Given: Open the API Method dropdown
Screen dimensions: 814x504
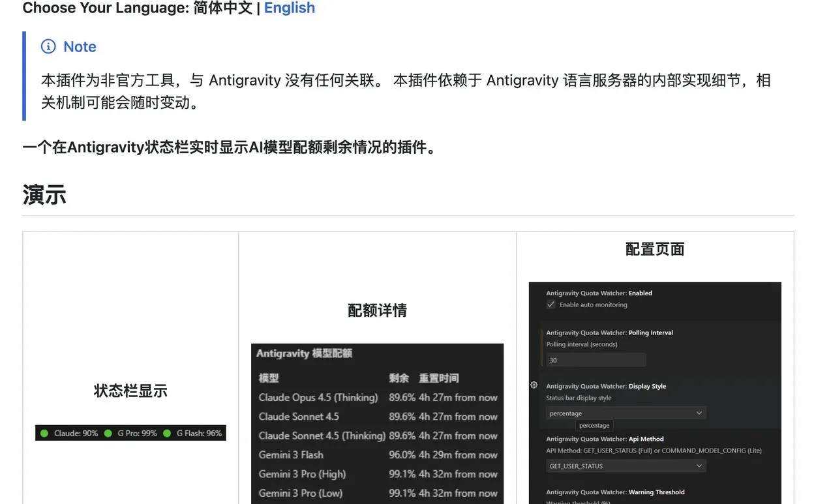Looking at the screenshot, I should coord(626,466).
